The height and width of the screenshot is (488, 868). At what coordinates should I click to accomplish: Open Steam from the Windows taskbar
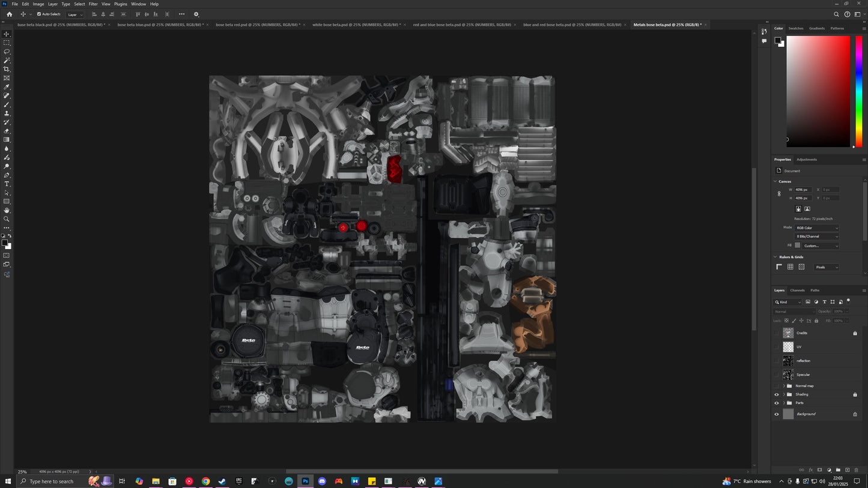coord(222,481)
